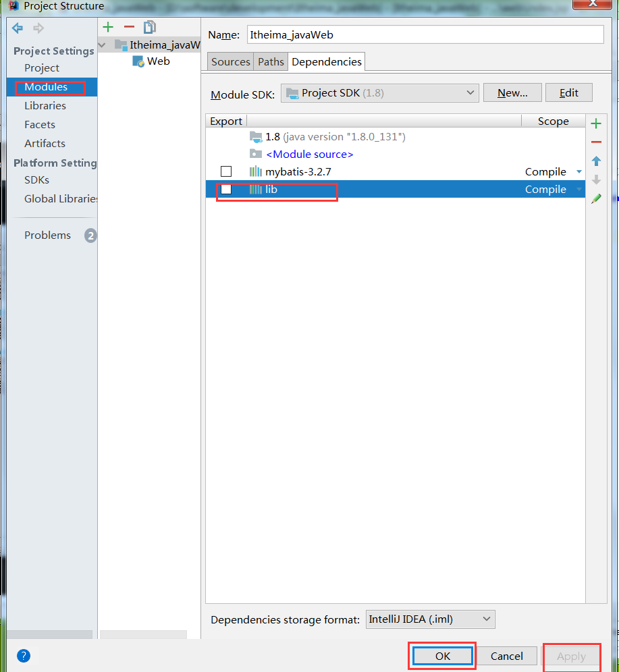Click the Module source folder icon

[x=255, y=154]
